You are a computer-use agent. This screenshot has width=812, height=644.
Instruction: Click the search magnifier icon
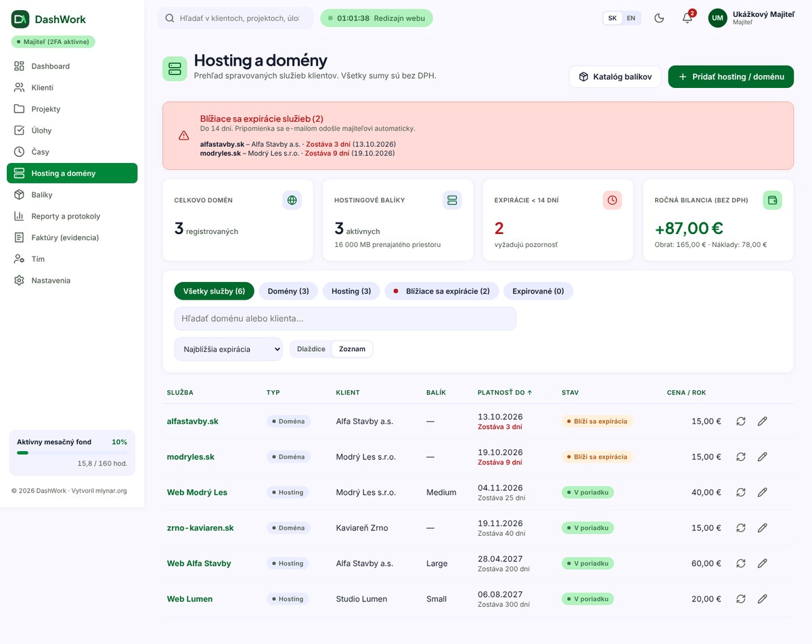coord(168,18)
